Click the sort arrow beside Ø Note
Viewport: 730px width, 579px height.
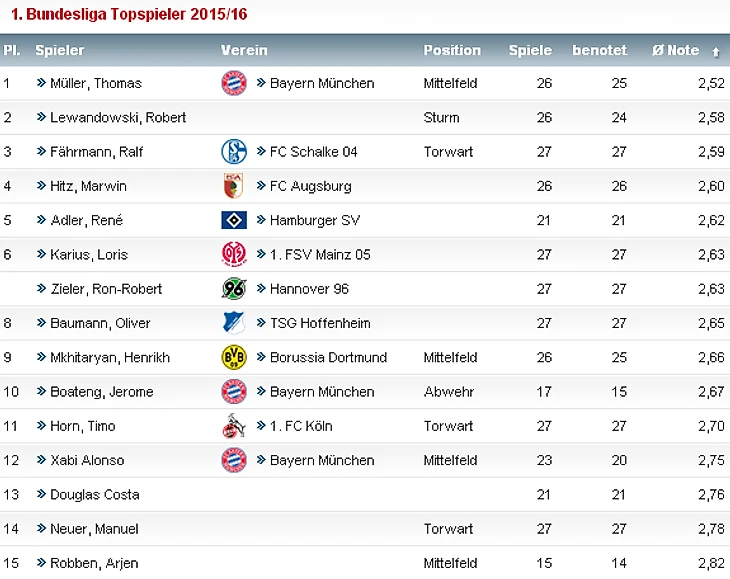point(716,52)
